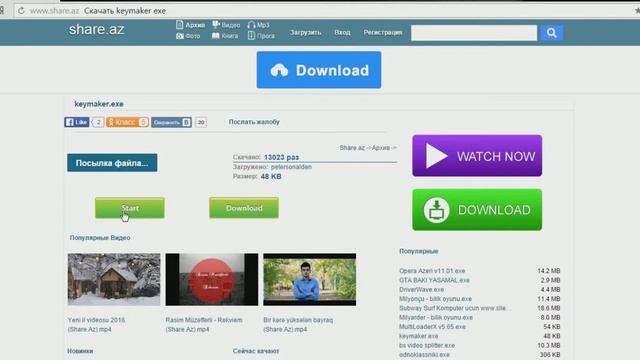Screen dimensions: 640x360
Task: Open the Mp3 headphones category link
Action: (258, 25)
